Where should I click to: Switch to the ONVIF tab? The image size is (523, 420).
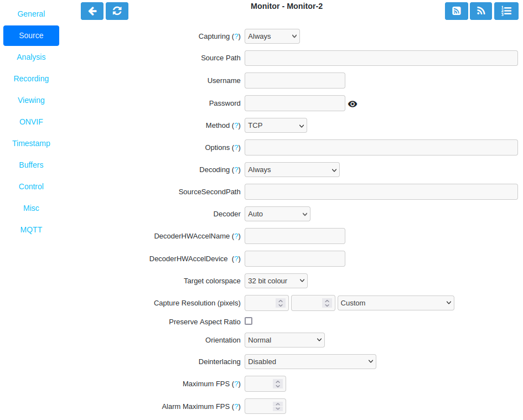32,122
